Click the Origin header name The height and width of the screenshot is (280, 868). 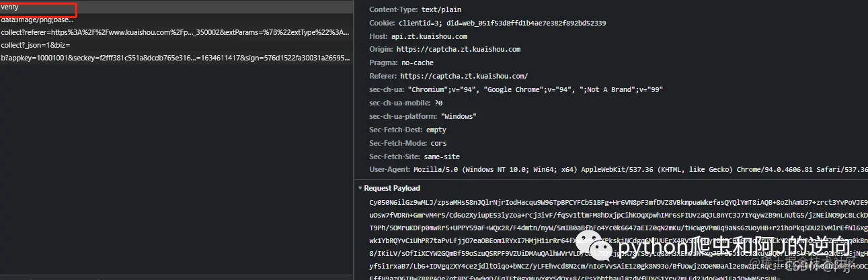pos(381,50)
